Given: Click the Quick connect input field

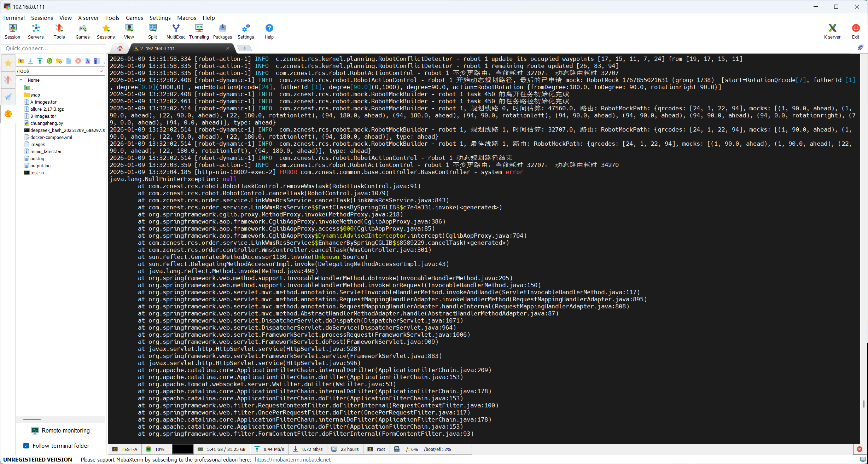Looking at the screenshot, I should point(54,48).
